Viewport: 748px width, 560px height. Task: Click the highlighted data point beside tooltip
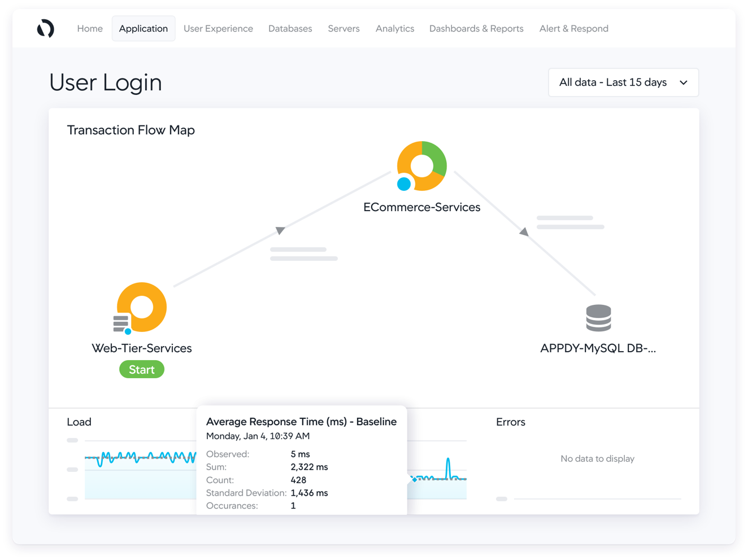tap(414, 479)
